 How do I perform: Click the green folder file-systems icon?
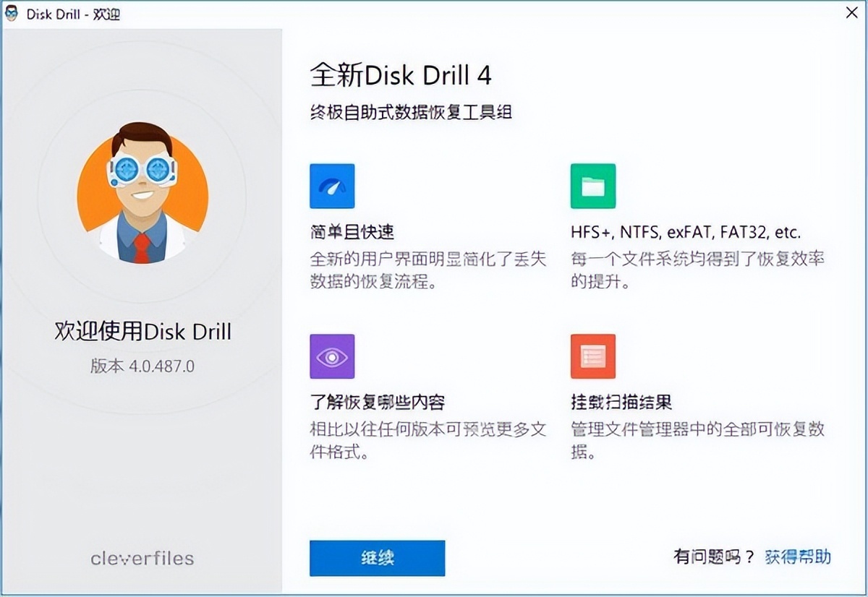(x=592, y=185)
